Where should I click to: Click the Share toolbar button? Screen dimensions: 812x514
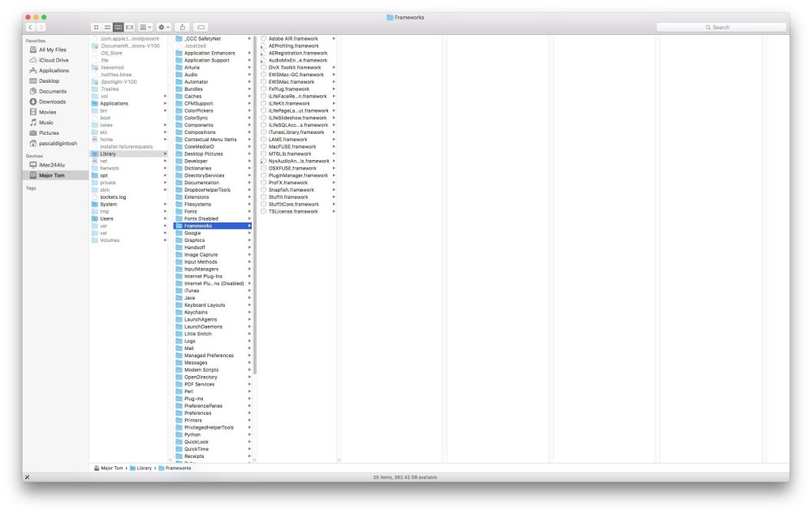coord(182,27)
